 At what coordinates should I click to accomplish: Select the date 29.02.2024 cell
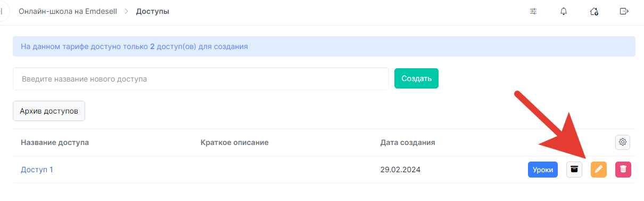(x=400, y=170)
